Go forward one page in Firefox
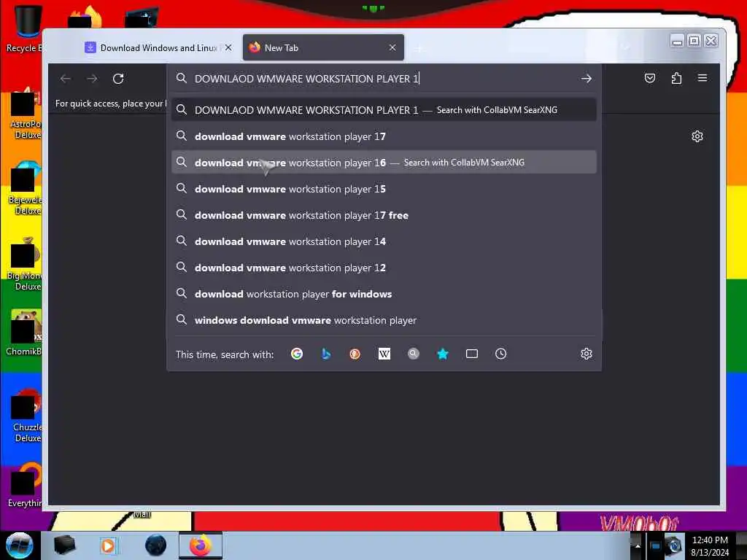The image size is (747, 560). [92, 79]
